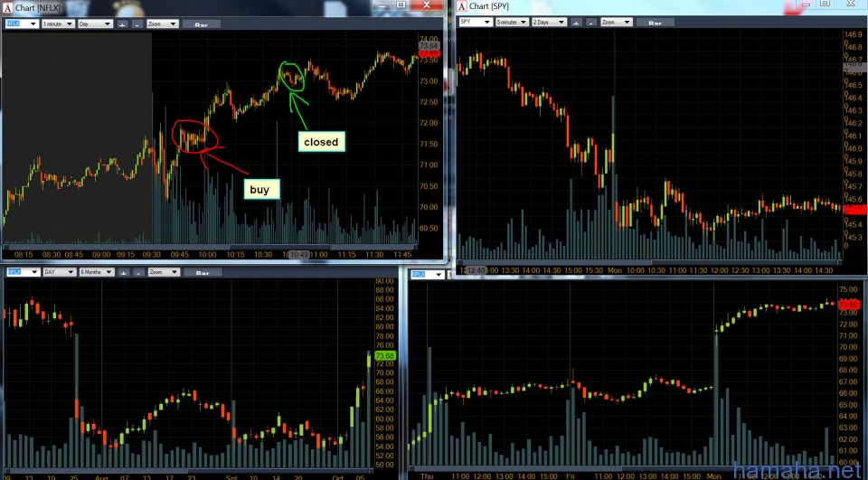Click the Chart [NFLX] title bar text
Image resolution: width=868 pixels, height=480 pixels.
tap(38, 8)
